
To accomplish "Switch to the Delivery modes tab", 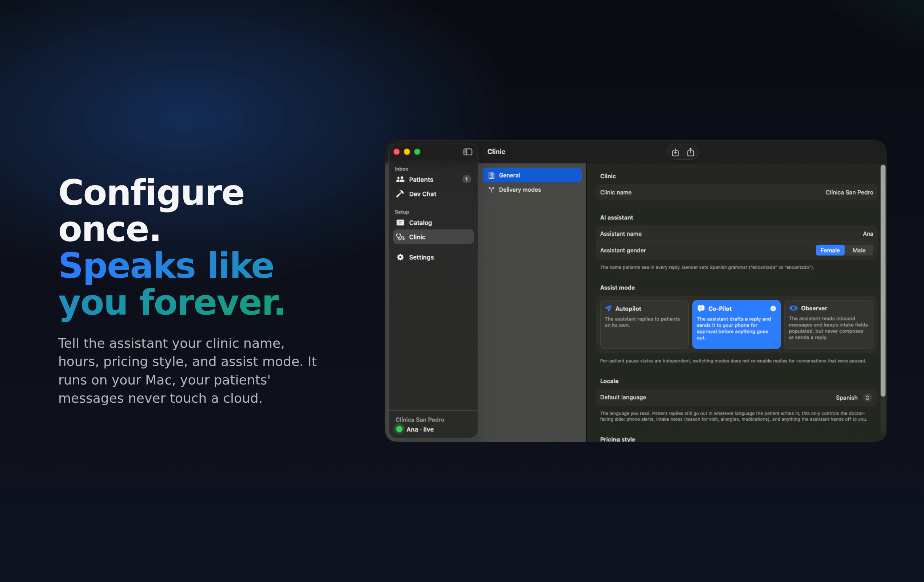I will (519, 190).
